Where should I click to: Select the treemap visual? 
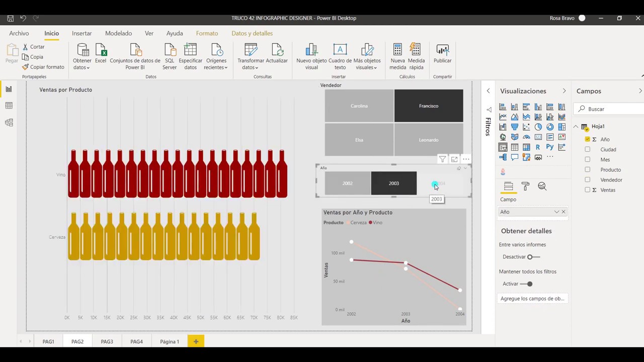pos(561,127)
